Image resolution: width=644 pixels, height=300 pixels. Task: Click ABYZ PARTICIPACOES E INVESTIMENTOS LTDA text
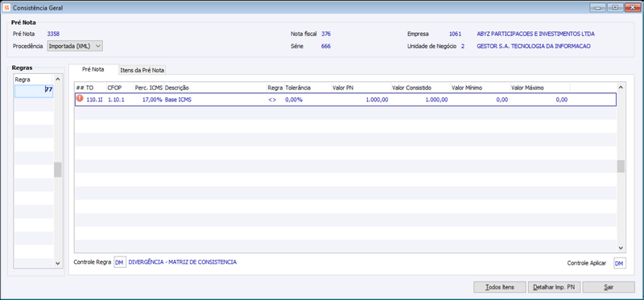(x=536, y=34)
